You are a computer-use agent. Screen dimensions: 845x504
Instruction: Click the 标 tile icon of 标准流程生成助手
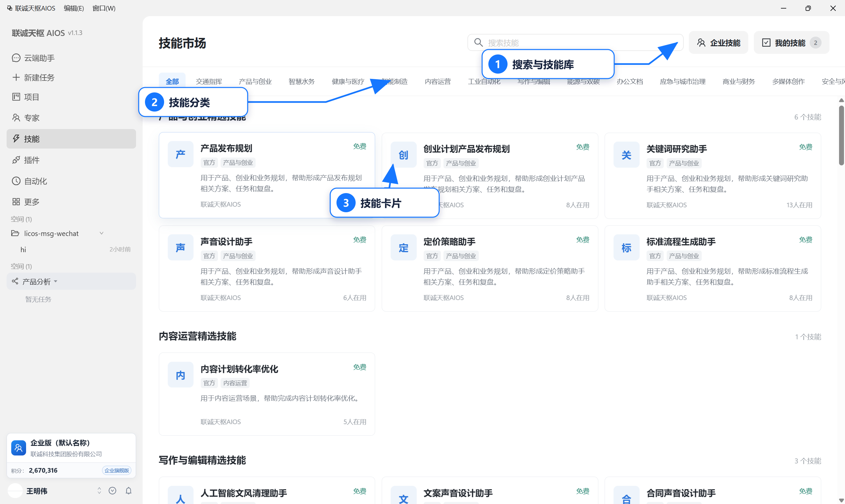click(x=626, y=248)
